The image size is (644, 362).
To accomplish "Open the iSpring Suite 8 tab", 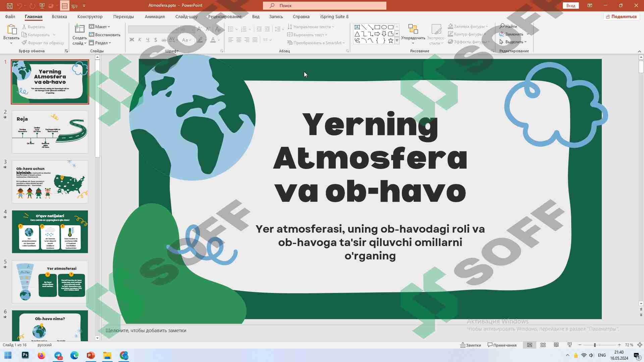I will pos(334,16).
